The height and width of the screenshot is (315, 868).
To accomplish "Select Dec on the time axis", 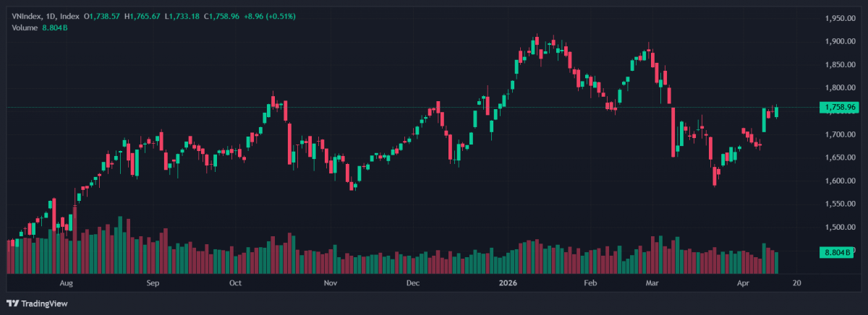I will click(x=412, y=284).
